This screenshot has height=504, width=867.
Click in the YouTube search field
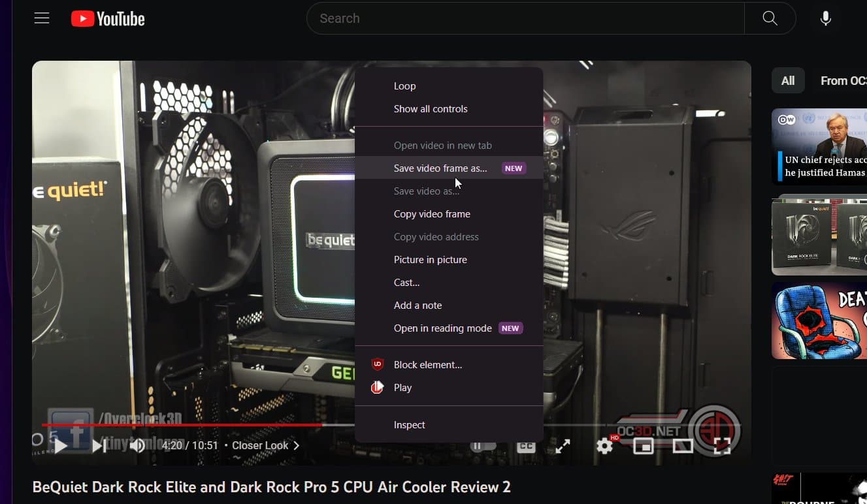point(523,18)
